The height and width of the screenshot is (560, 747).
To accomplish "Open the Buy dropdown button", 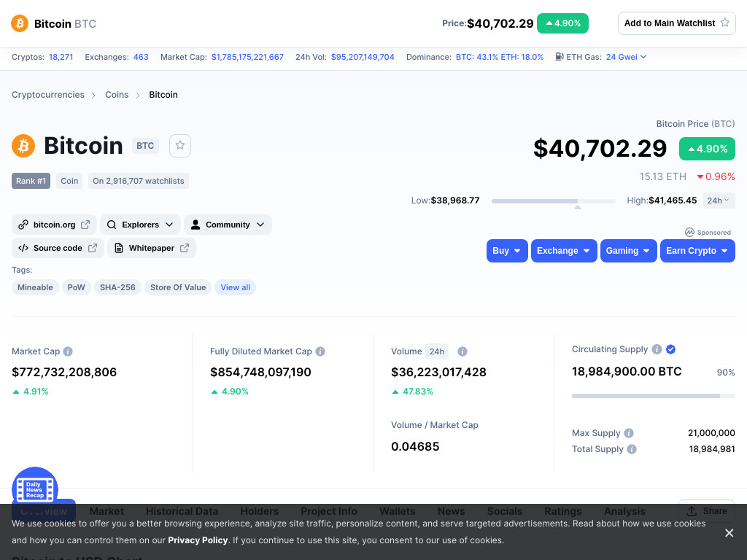I will pyautogui.click(x=507, y=251).
